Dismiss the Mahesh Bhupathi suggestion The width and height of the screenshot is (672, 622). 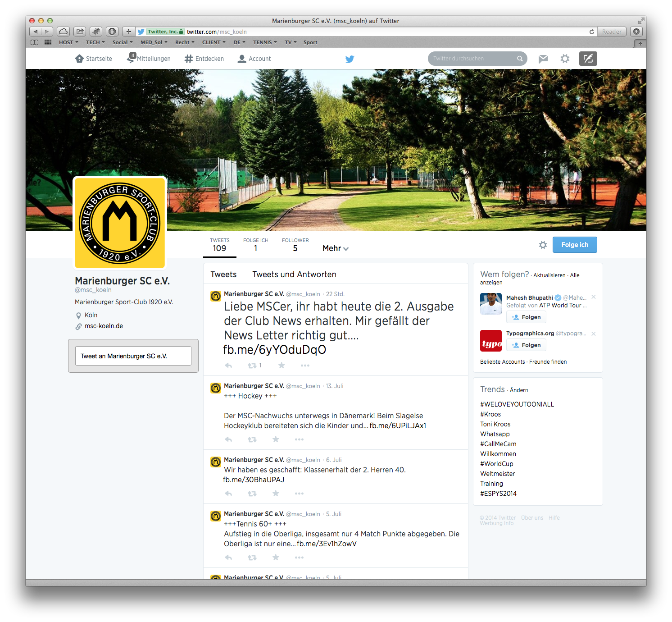pos(594,297)
